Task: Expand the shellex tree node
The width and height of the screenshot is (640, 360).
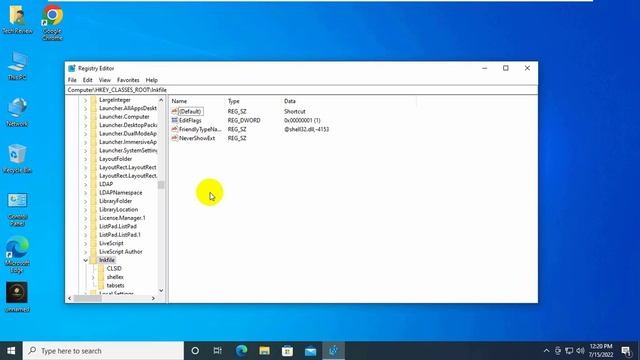Action: [x=93, y=277]
